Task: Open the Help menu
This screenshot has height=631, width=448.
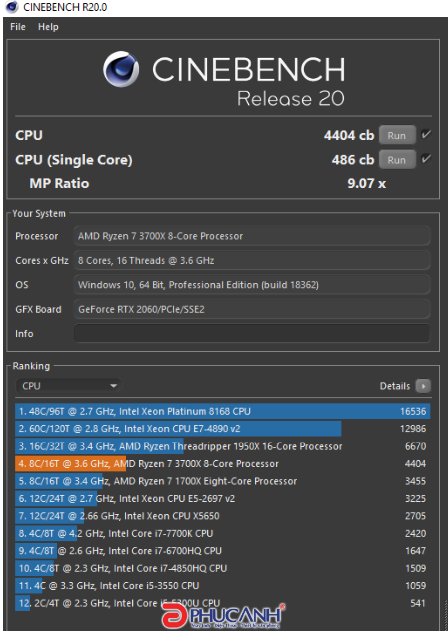Action: click(48, 27)
